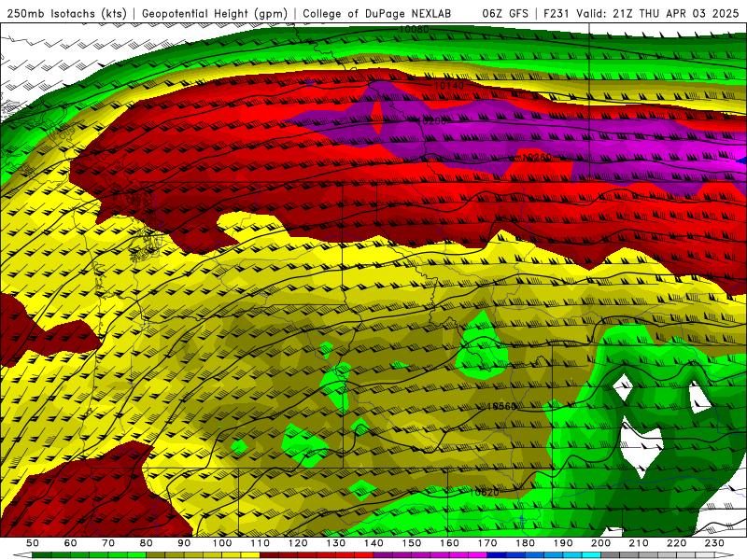Click the 'Geopotential Height (gpm)' title text
Viewport: 747px width, 560px height.
pos(215,13)
